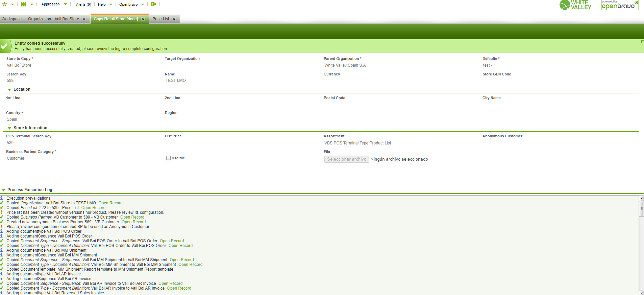Image resolution: width=644 pixels, height=295 pixels.
Task: Click the Parent Organization value White Valley Spain S.A
Action: point(345,65)
